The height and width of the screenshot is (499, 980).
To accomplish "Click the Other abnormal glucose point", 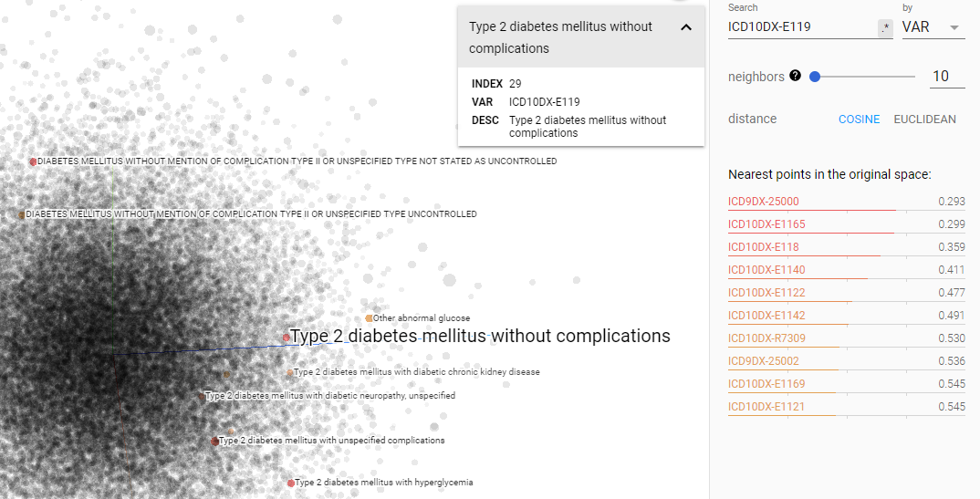I will [x=369, y=318].
